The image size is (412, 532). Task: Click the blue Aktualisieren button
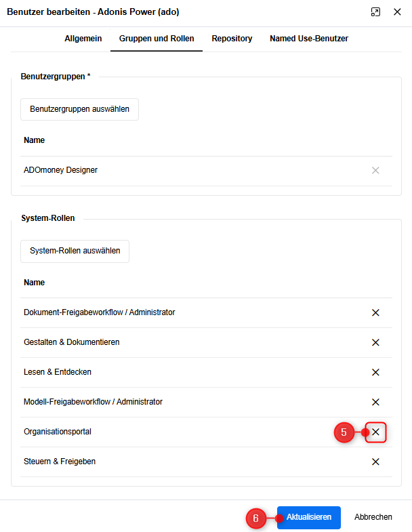[308, 517]
